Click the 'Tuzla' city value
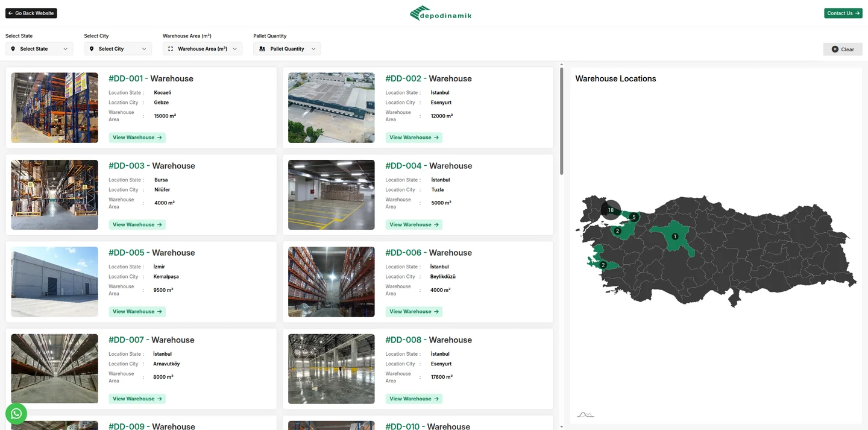 [x=438, y=189]
